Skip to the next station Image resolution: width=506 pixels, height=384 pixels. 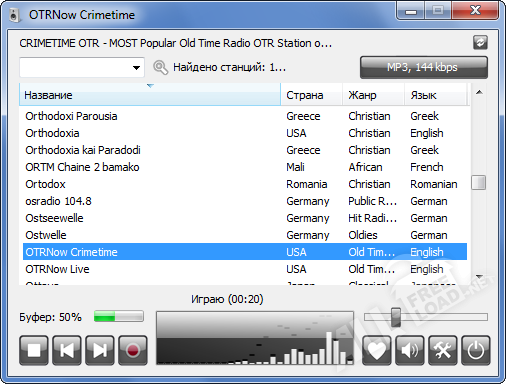[x=100, y=350]
